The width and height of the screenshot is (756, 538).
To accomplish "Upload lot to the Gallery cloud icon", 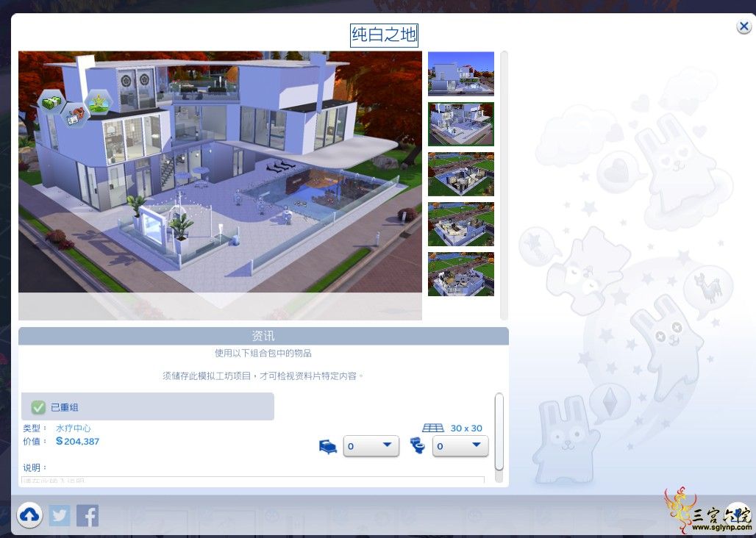I will (x=29, y=515).
